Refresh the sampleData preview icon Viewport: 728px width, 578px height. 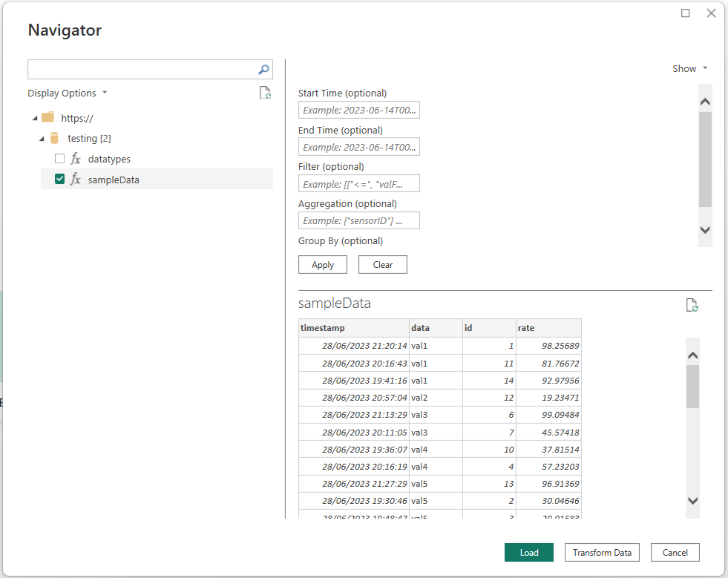click(692, 305)
